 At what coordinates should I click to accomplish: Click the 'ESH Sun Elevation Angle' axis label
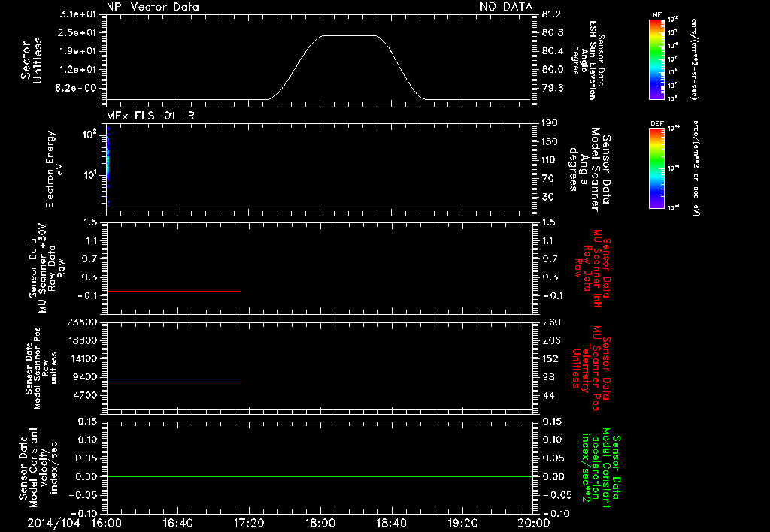pos(588,60)
